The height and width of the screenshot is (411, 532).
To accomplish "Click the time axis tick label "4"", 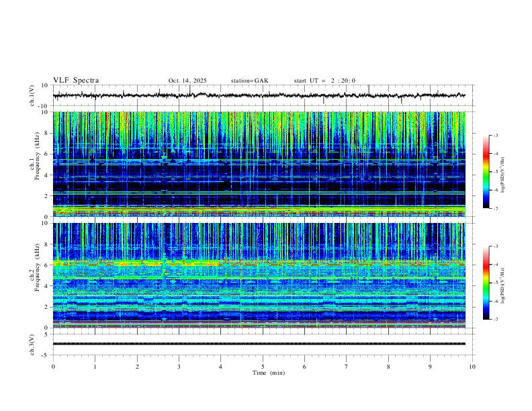I will tap(221, 367).
